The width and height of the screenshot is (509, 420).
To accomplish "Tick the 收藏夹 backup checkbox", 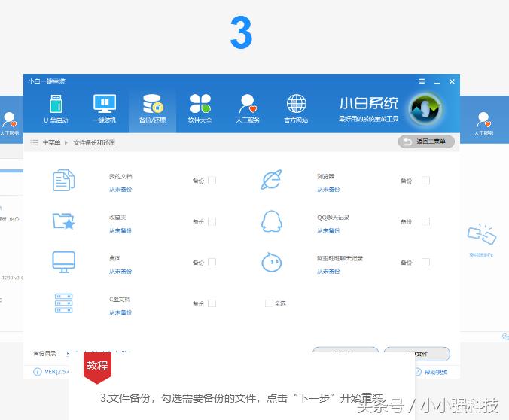I will (212, 221).
